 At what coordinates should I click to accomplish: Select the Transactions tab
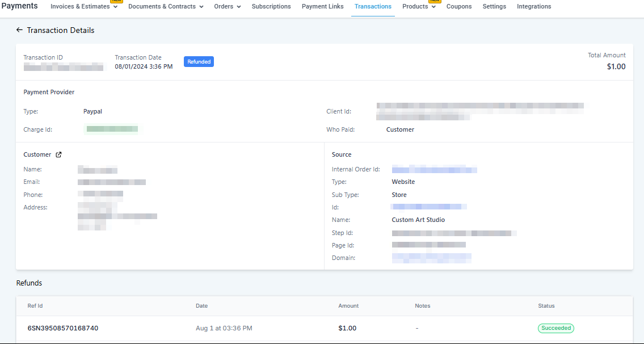(x=373, y=7)
